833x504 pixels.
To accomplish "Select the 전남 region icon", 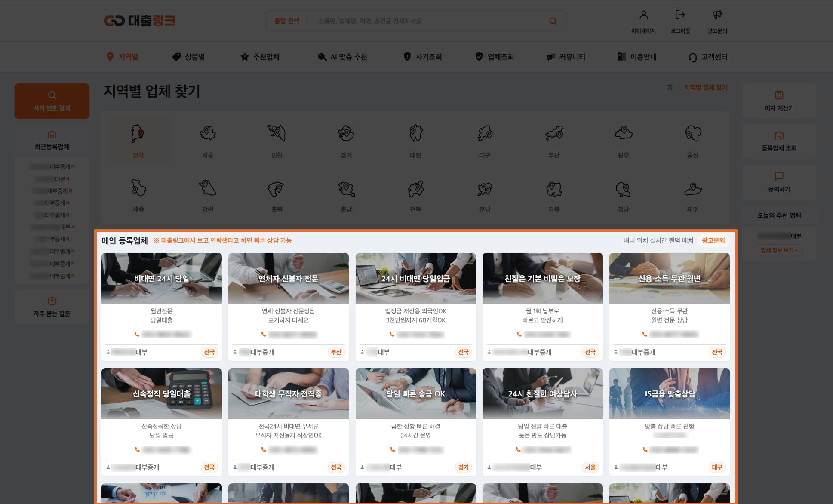I will [x=485, y=188].
